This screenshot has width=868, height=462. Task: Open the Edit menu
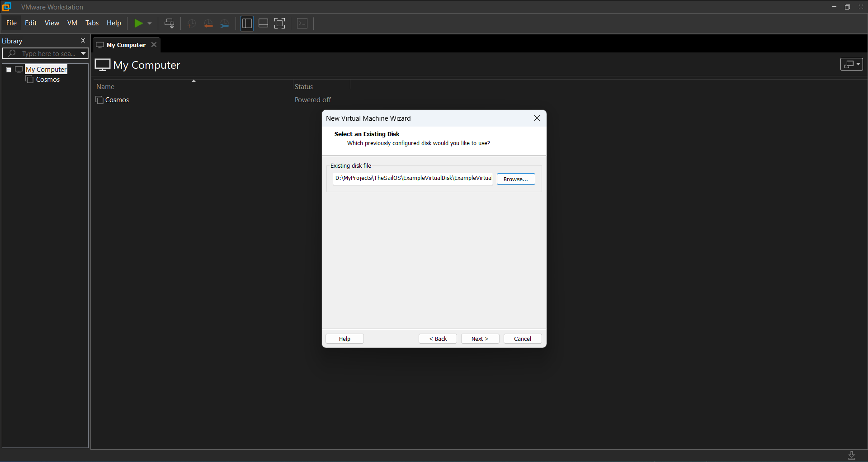31,23
